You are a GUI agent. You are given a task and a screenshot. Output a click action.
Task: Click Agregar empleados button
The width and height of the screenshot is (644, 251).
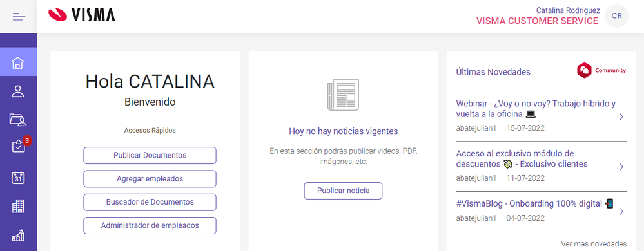click(x=150, y=179)
